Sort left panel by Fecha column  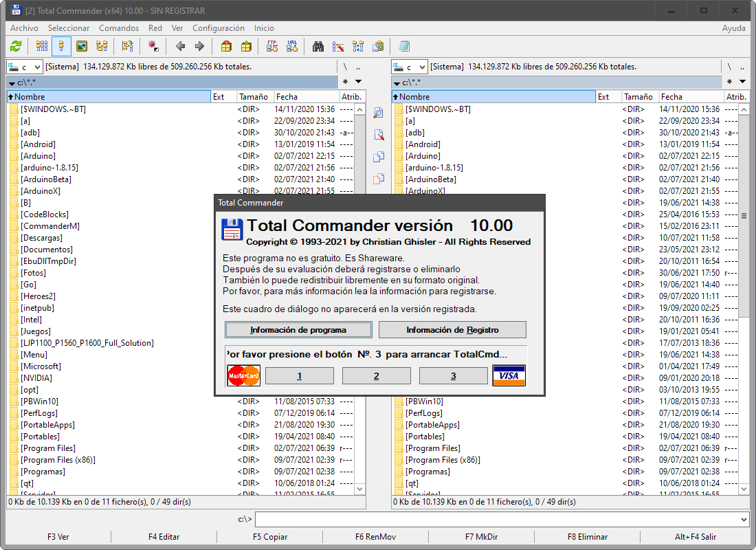tap(306, 96)
